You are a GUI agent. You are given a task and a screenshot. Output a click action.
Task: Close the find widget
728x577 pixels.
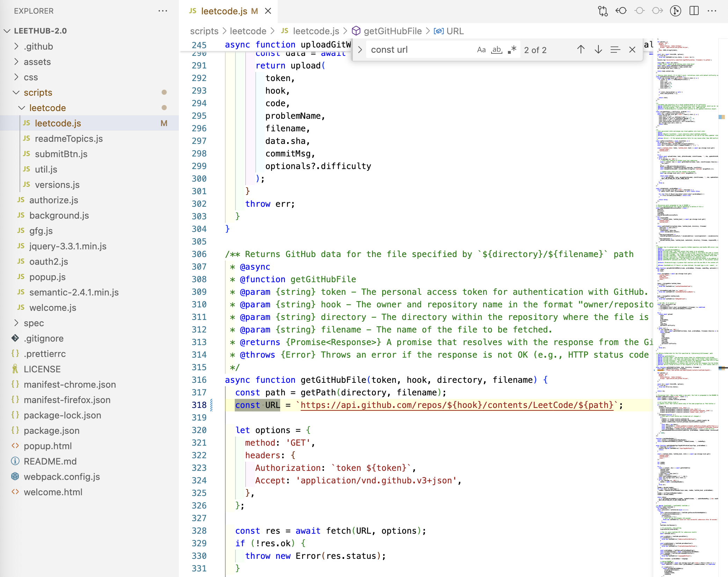(632, 50)
